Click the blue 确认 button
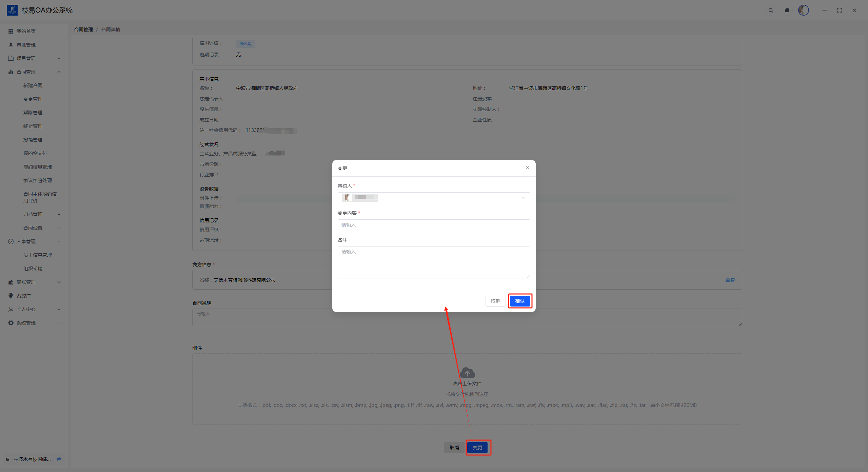 (520, 301)
